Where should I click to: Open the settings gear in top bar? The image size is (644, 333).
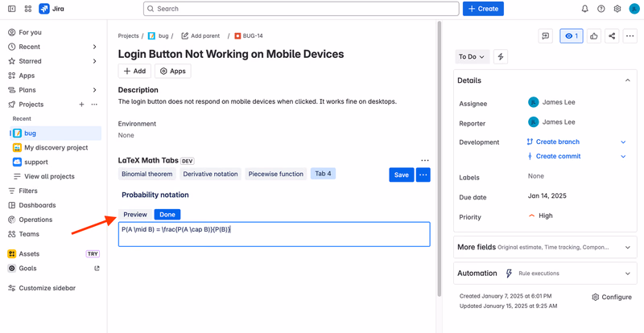617,9
